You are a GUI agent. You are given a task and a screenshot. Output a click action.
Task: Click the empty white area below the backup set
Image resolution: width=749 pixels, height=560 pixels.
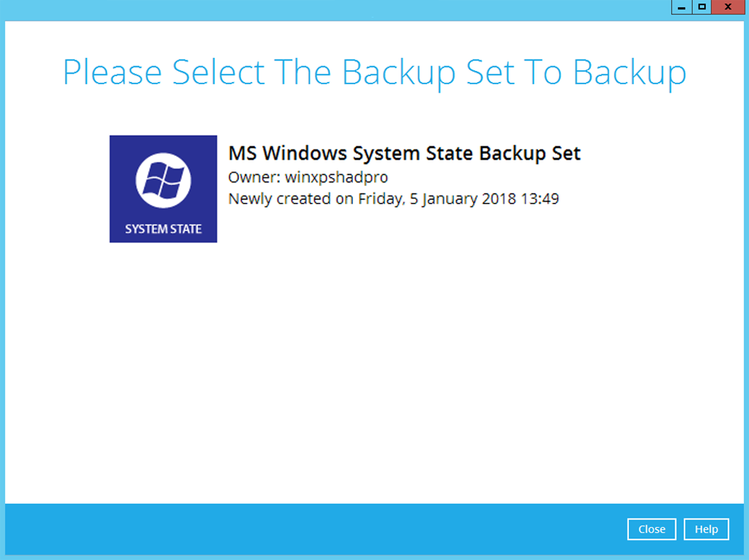tap(374, 366)
